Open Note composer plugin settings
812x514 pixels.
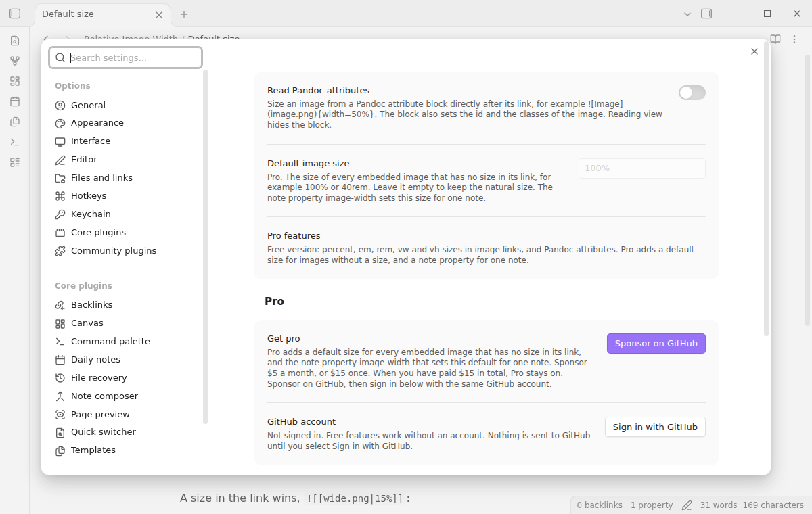point(125,396)
